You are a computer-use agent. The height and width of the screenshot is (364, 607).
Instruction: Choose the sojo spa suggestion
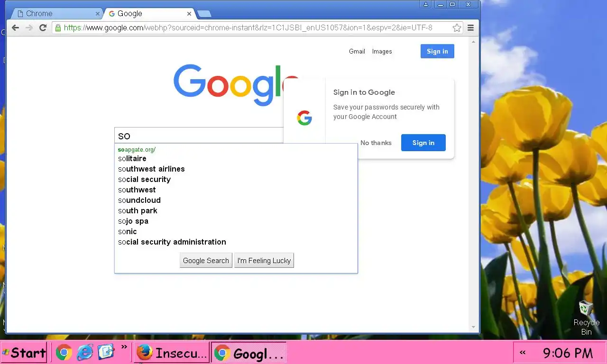coord(236,221)
